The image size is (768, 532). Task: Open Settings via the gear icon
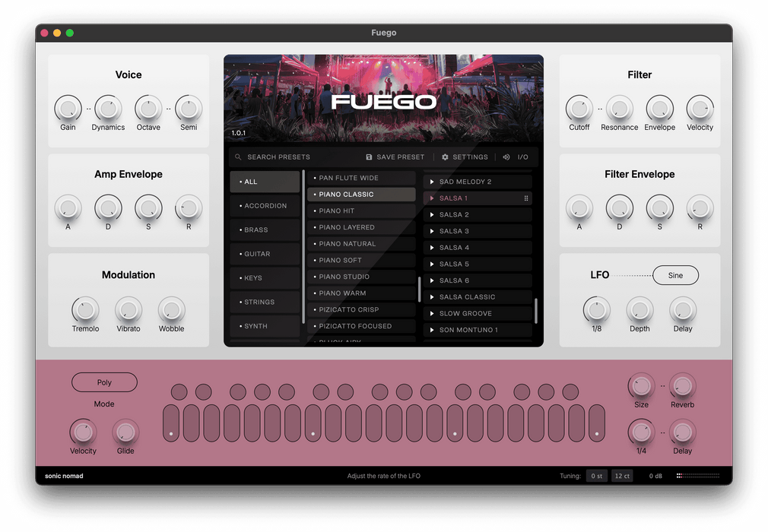(445, 157)
